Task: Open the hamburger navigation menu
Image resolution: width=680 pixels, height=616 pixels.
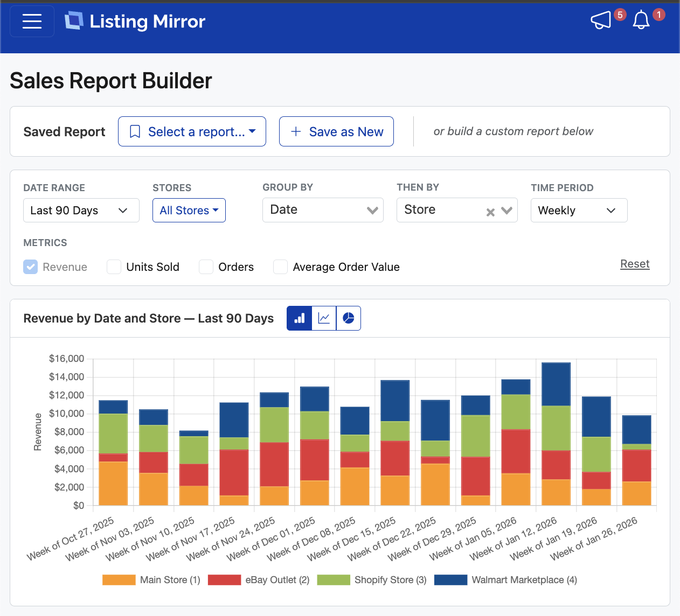Action: click(32, 22)
